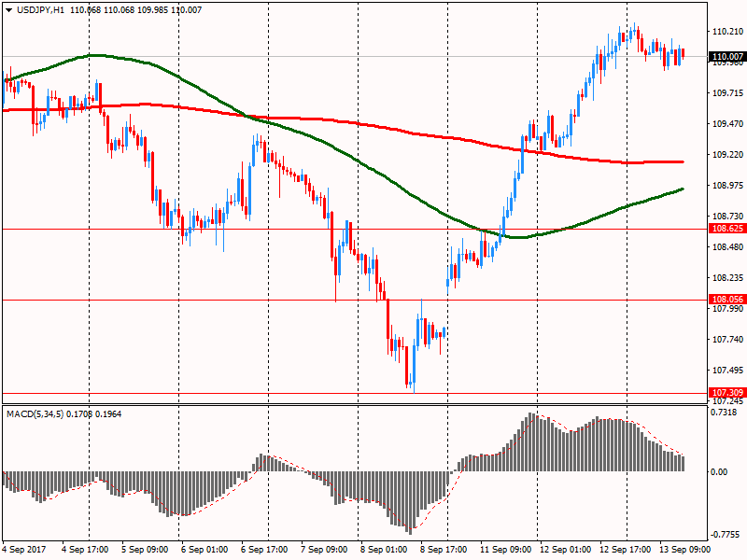Click the 108.975 price scale value
Viewport: 747px width, 560px height.
(727, 185)
